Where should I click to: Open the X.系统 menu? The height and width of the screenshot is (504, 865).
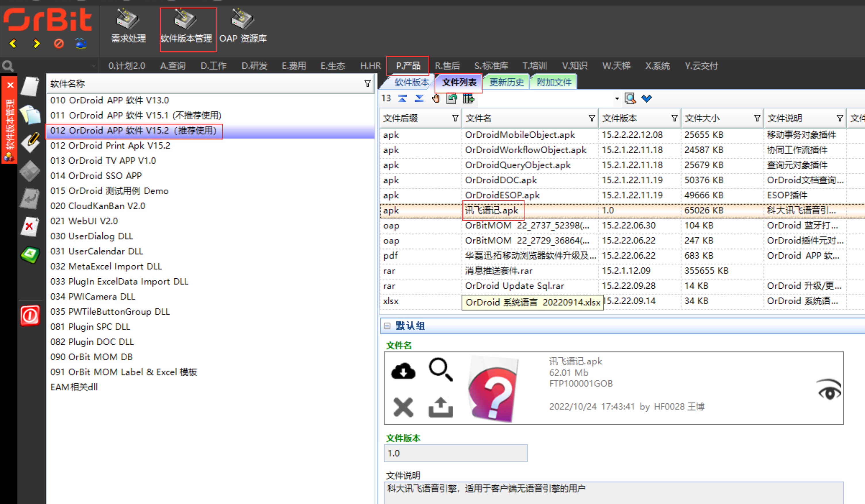[x=657, y=66]
